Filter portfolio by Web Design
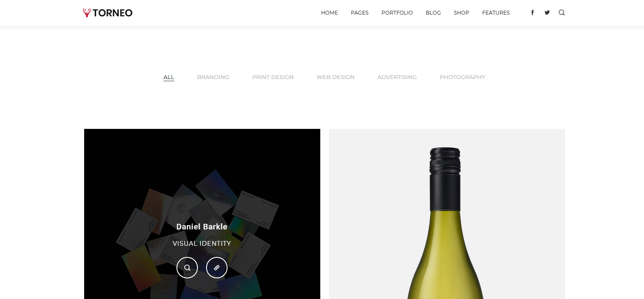 tap(335, 77)
